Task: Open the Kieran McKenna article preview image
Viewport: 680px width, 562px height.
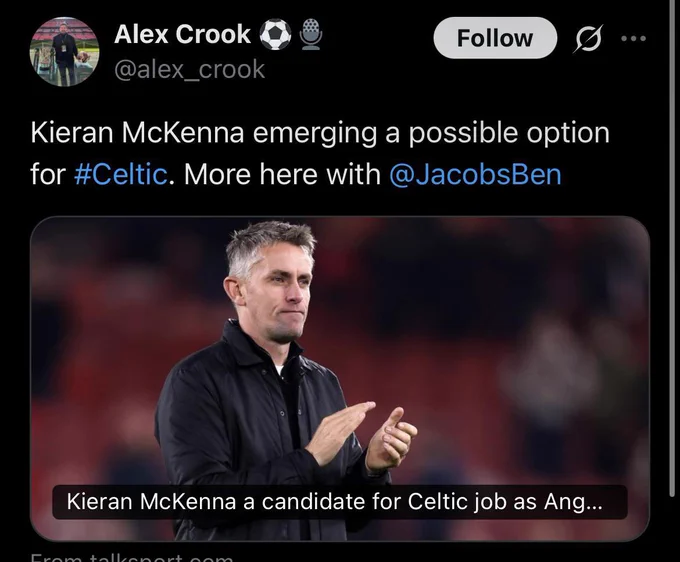Action: [x=340, y=378]
